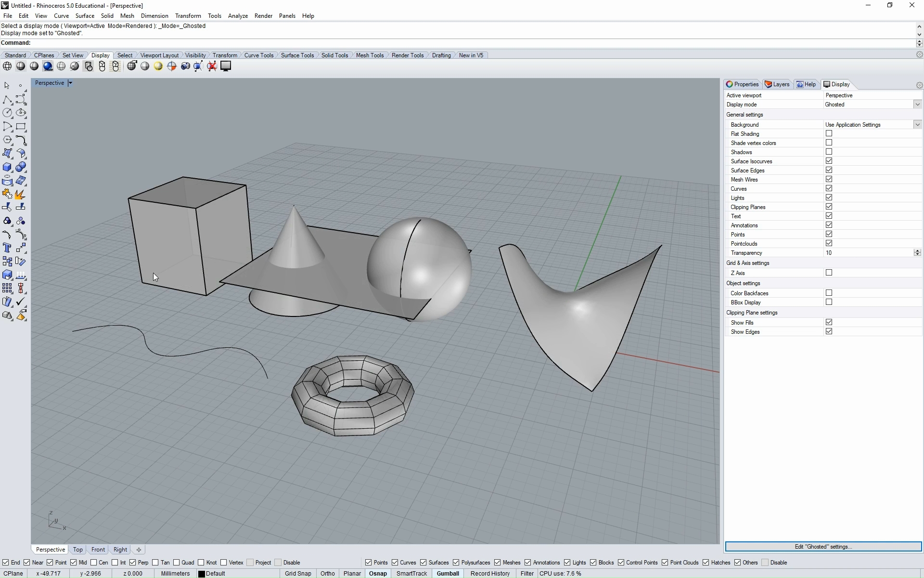The width and height of the screenshot is (924, 578).
Task: Click the Record History toggle
Action: pos(489,573)
